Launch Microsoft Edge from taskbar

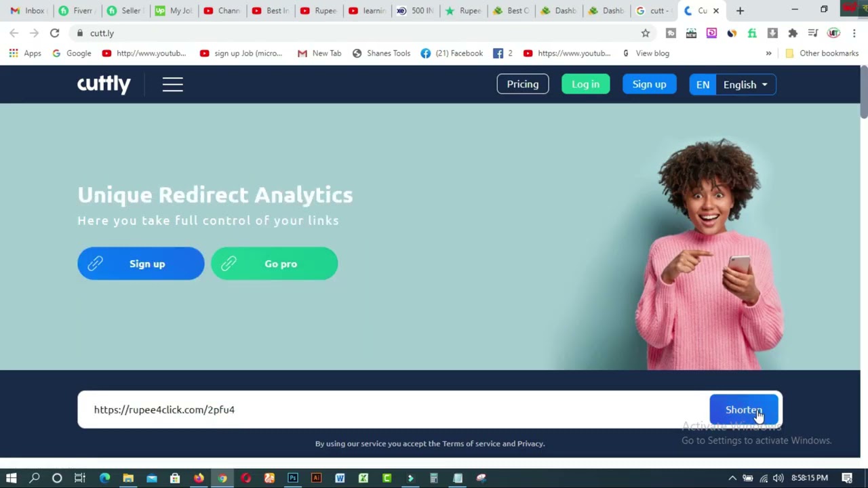coord(104,478)
